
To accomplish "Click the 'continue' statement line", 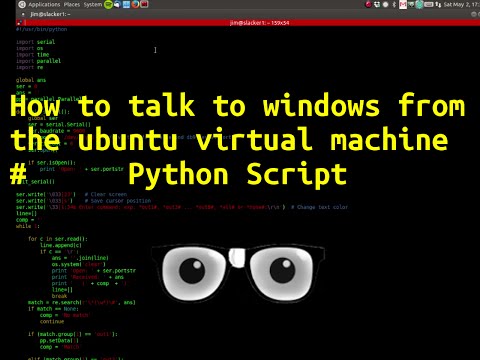I will [x=52, y=321].
